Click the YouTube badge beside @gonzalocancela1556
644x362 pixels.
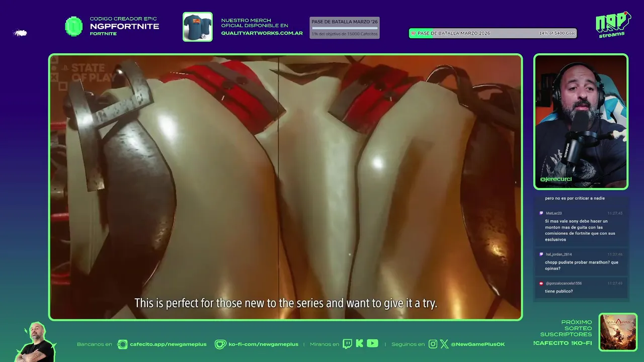[x=541, y=283]
